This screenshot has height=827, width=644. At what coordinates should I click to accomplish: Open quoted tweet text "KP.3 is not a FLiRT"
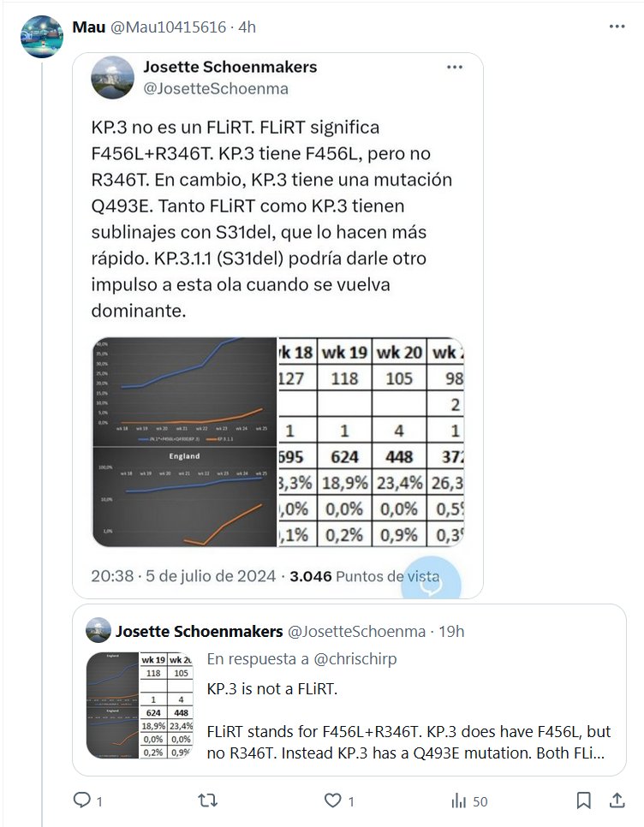click(273, 689)
